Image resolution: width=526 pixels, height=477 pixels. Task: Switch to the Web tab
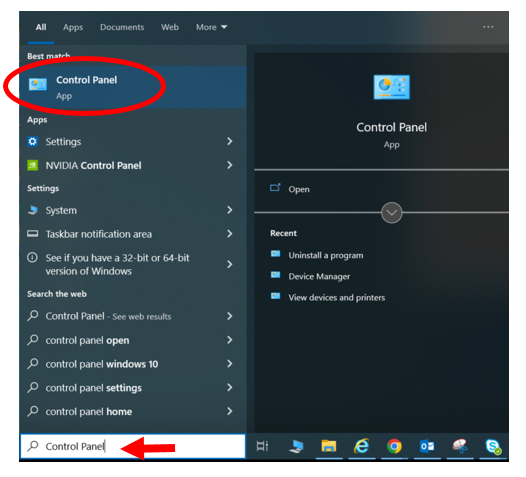click(170, 27)
